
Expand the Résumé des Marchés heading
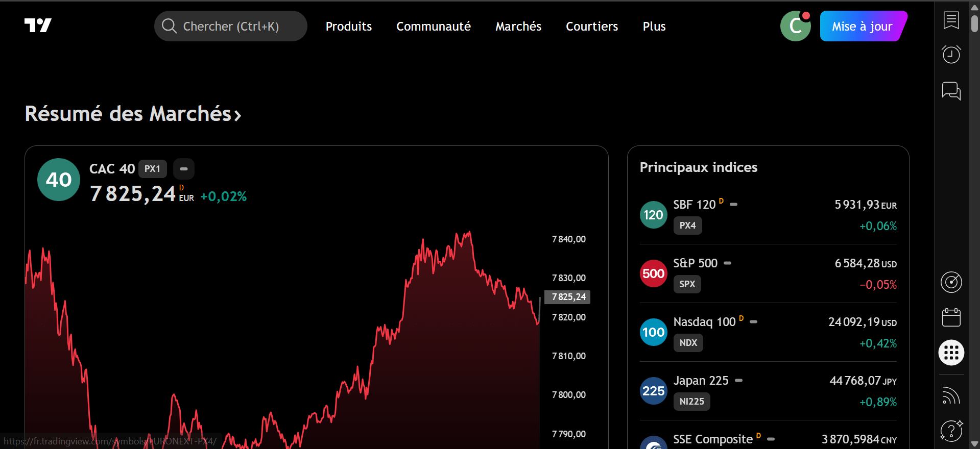coord(133,114)
